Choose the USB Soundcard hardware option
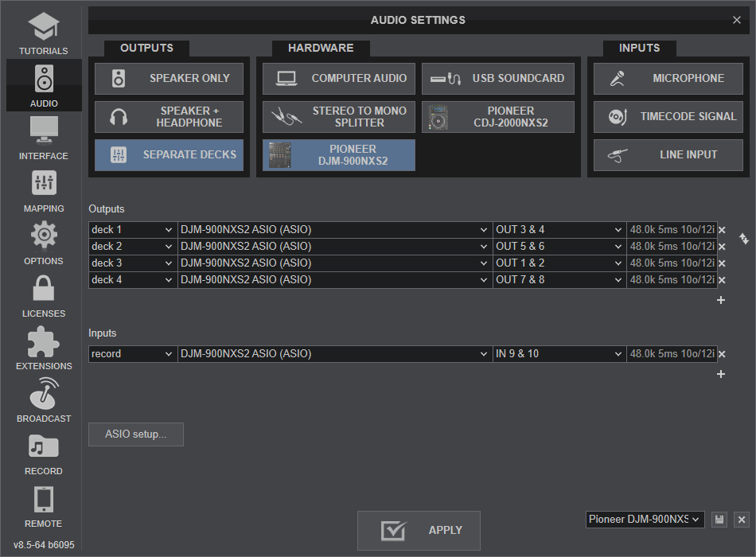This screenshot has width=756, height=557. pyautogui.click(x=498, y=79)
